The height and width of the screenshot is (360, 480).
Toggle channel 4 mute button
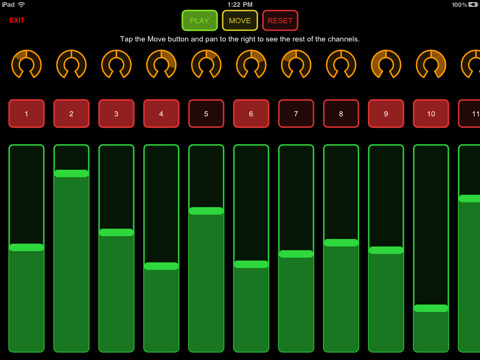[x=161, y=114]
